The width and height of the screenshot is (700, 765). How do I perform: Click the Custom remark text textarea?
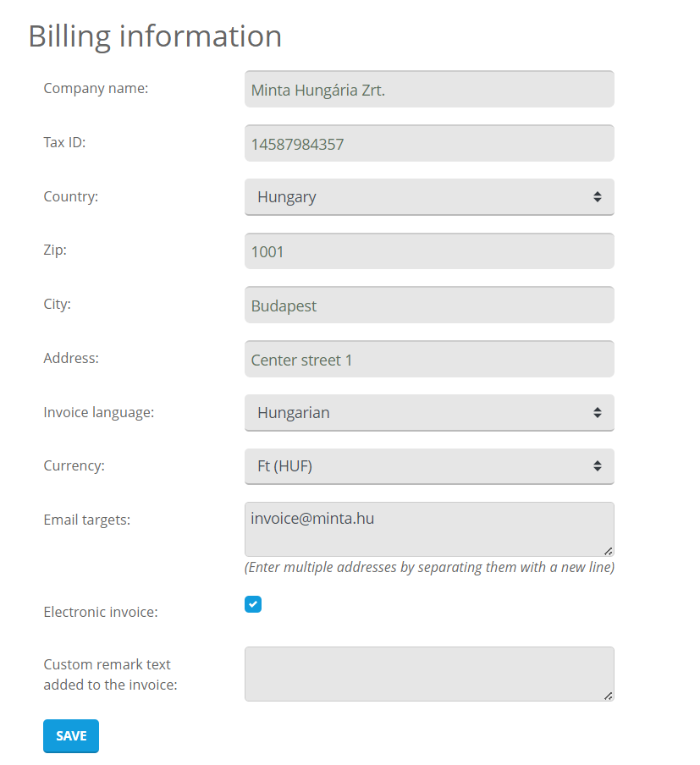pos(428,674)
